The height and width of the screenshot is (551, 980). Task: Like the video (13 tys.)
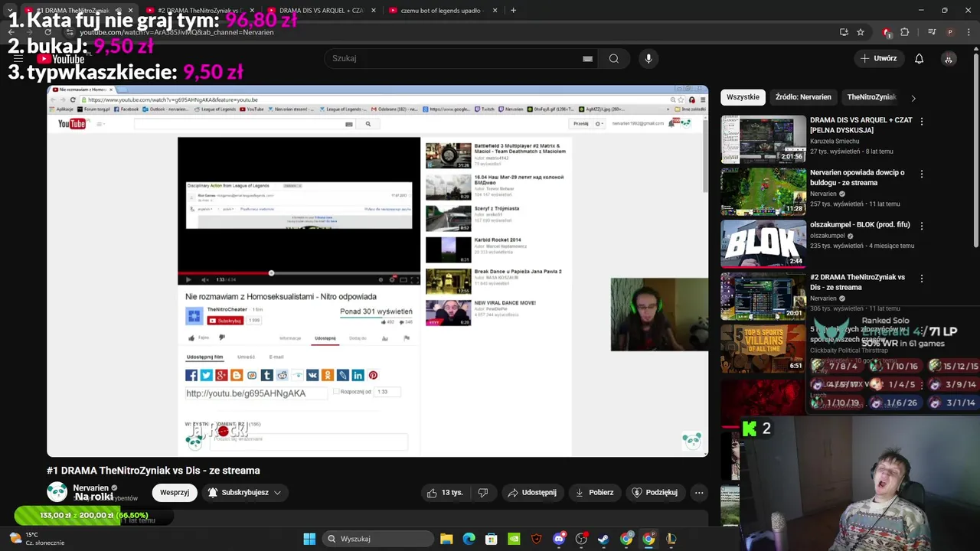tap(446, 493)
